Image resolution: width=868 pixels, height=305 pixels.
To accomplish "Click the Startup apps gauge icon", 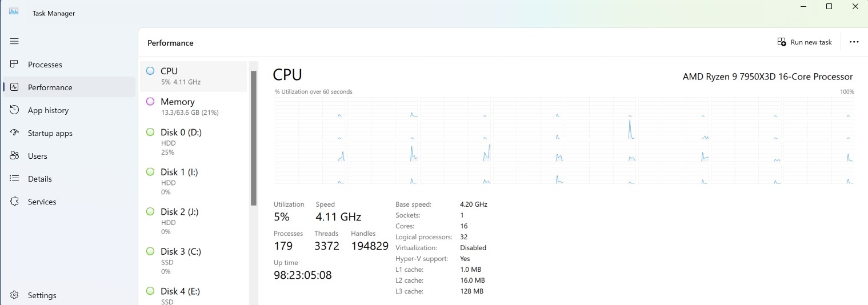I will tap(15, 133).
